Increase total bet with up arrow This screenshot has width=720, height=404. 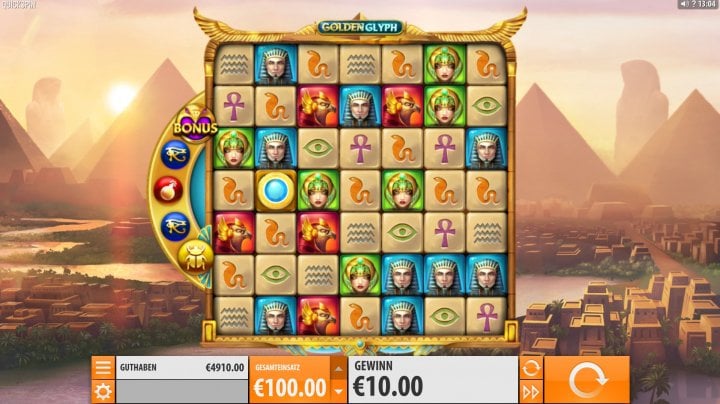click(x=338, y=368)
